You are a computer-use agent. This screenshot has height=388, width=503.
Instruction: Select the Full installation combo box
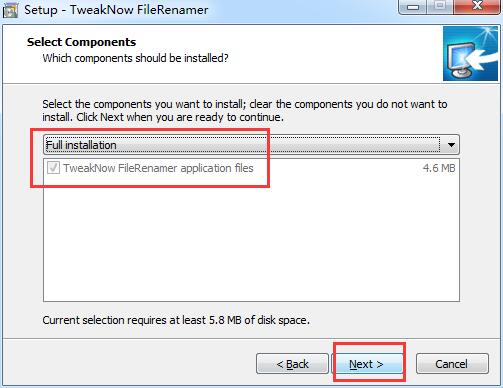point(251,145)
